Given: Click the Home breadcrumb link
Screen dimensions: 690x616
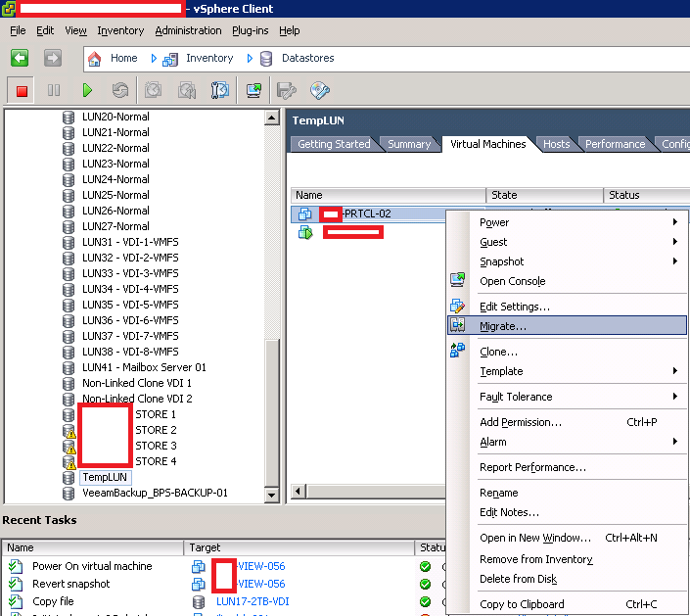Looking at the screenshot, I should click(123, 58).
